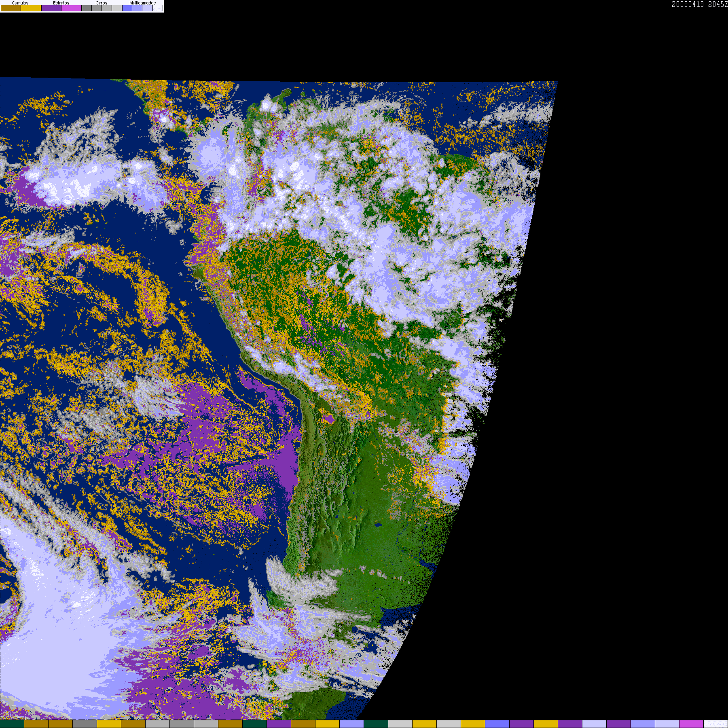The width and height of the screenshot is (728, 728).
Task: Click the Estratos legend label
Action: point(61,3)
